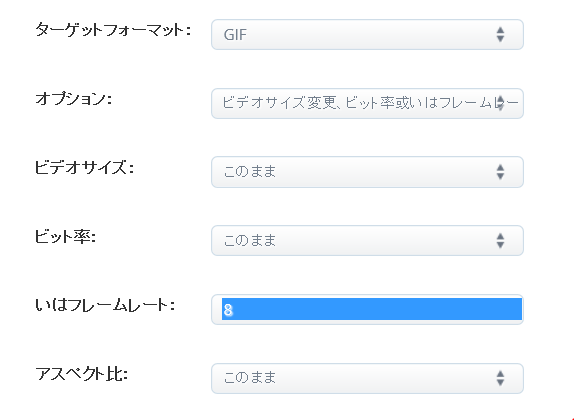This screenshot has height=420, width=574.
Task: Click the いはフレームレート label text
Action: (105, 305)
